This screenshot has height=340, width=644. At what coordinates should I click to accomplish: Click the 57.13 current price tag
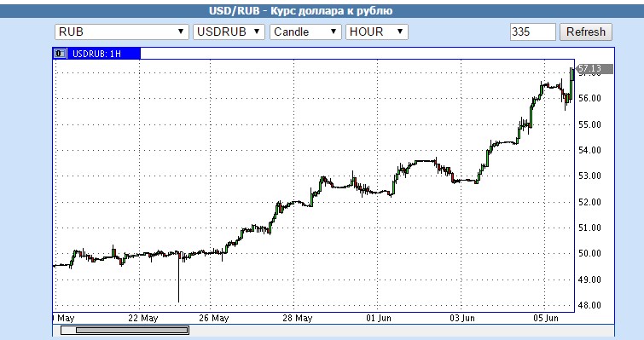(x=595, y=68)
